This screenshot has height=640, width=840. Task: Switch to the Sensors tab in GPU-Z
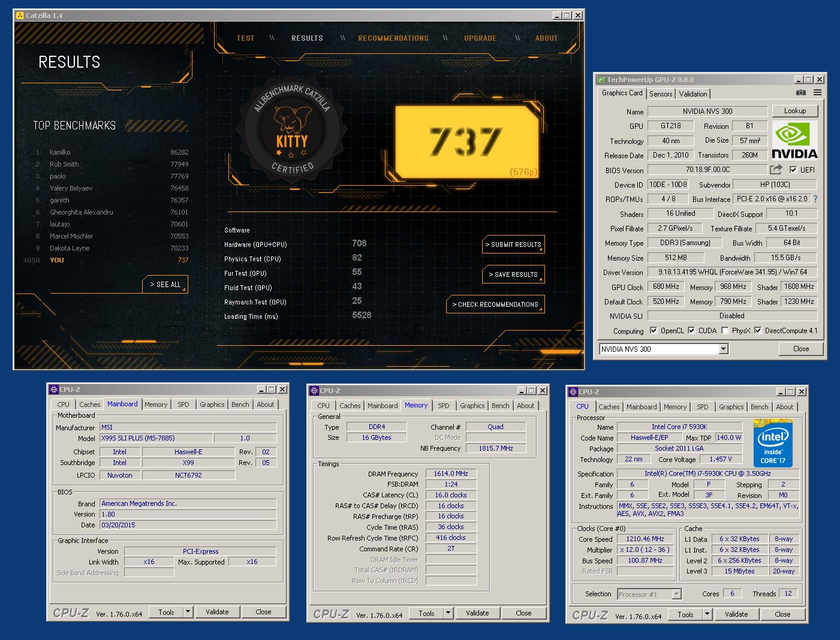pyautogui.click(x=661, y=94)
